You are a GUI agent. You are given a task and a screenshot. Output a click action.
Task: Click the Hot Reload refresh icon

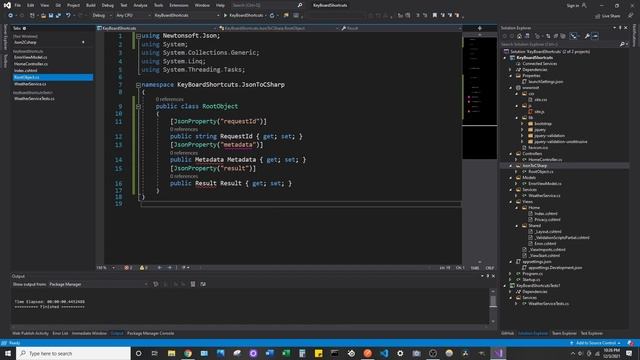tap(272, 16)
